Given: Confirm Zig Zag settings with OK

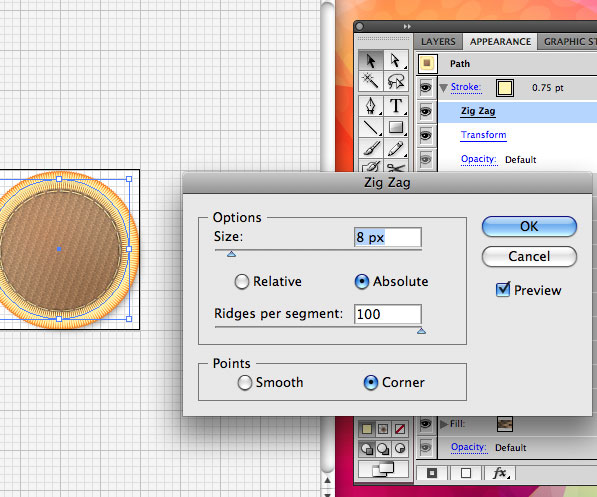Looking at the screenshot, I should pos(529,227).
